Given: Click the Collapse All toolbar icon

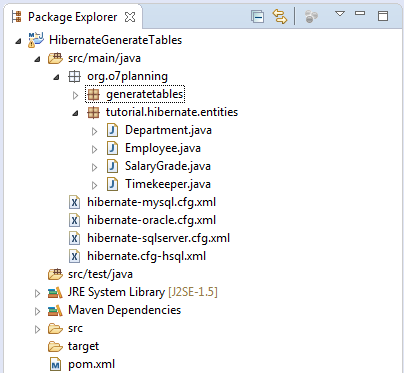Looking at the screenshot, I should (x=257, y=16).
